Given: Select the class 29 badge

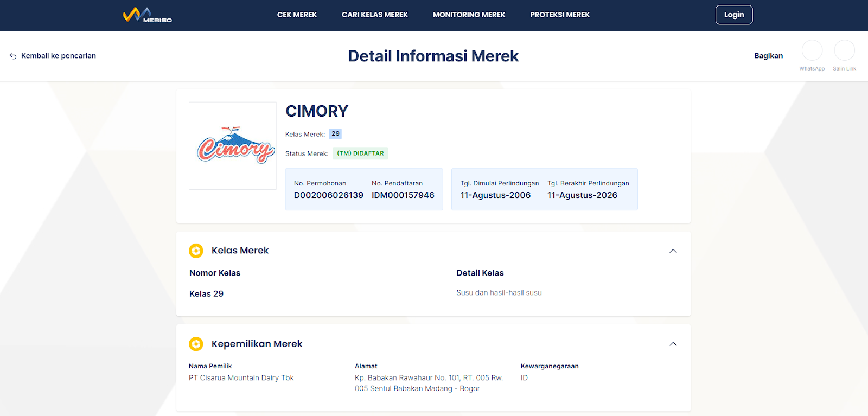Looking at the screenshot, I should click(x=335, y=134).
